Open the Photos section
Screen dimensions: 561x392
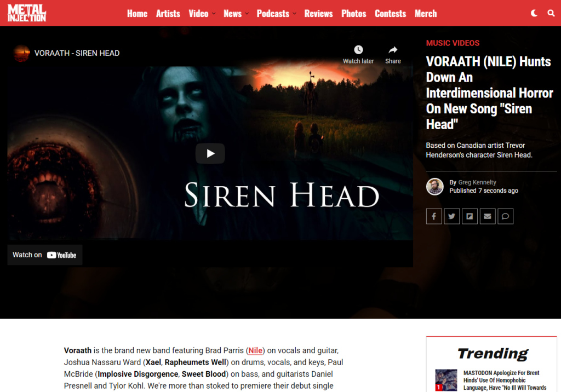353,14
